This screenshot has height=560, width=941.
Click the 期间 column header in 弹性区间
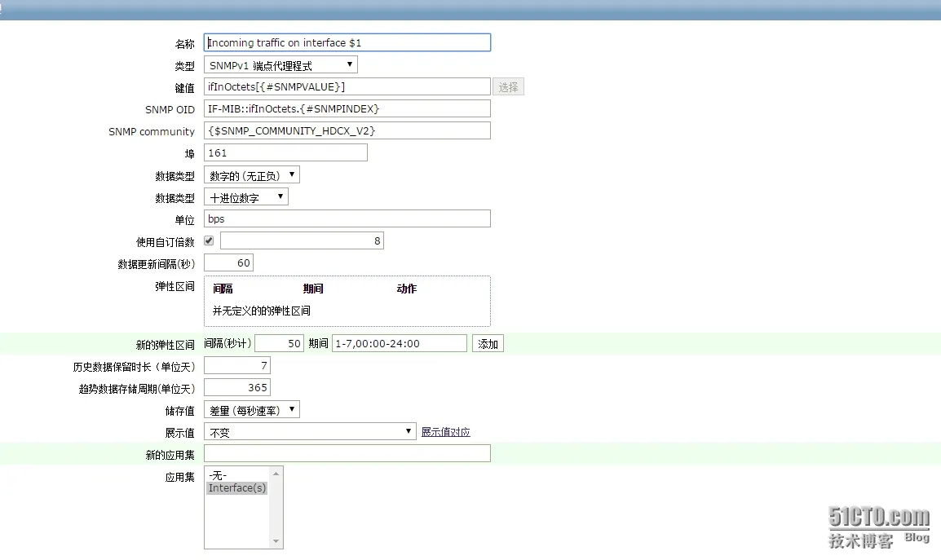point(313,289)
